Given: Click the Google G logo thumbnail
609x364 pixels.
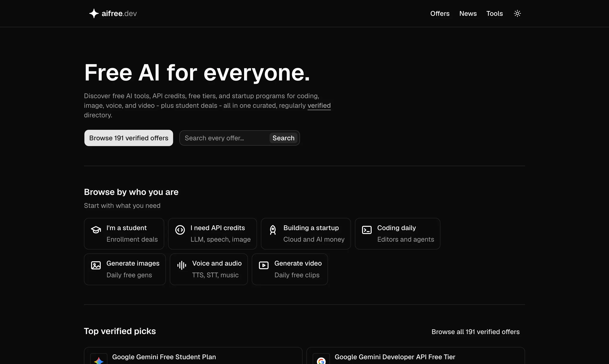Looking at the screenshot, I should tap(321, 359).
